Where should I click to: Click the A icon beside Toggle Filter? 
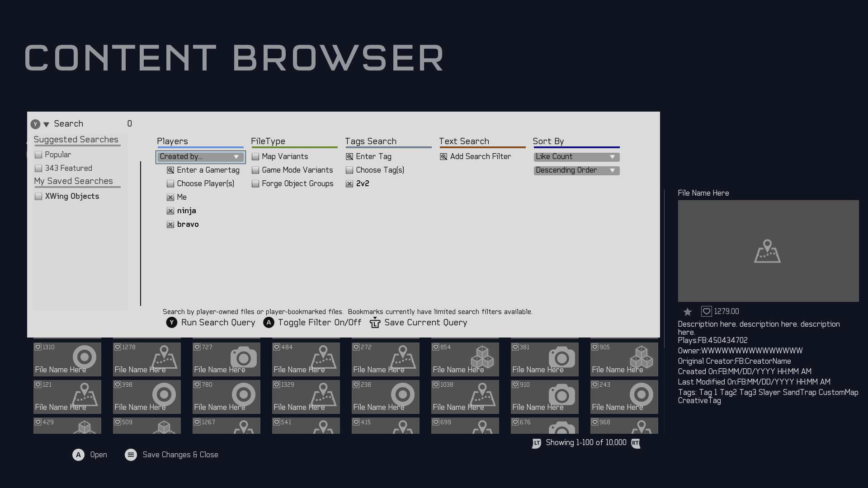coord(269,323)
